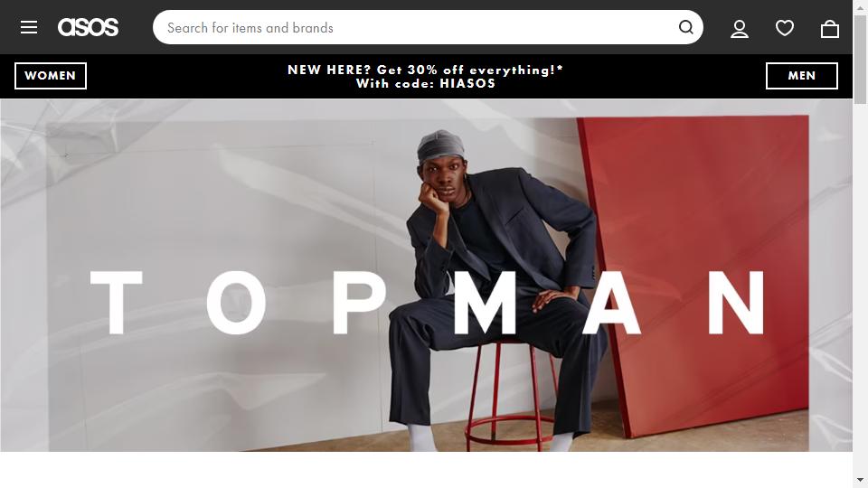Switch to the MEN section
This screenshot has width=868, height=488.
tap(802, 76)
